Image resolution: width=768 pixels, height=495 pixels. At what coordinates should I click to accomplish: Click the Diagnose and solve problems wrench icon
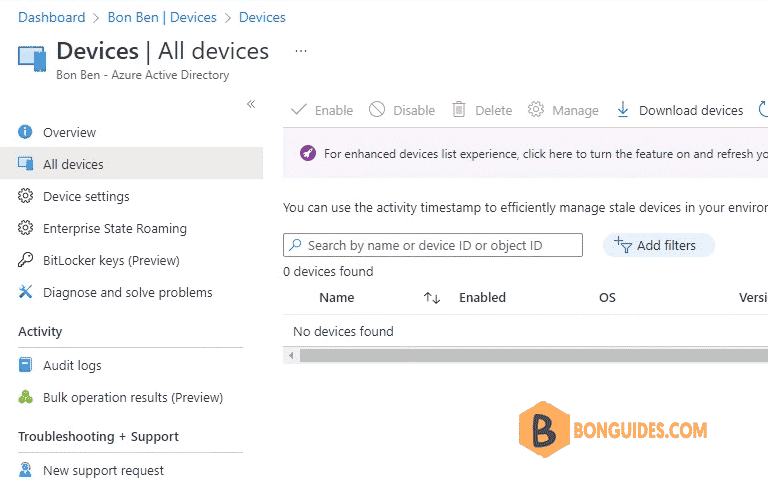(x=25, y=292)
